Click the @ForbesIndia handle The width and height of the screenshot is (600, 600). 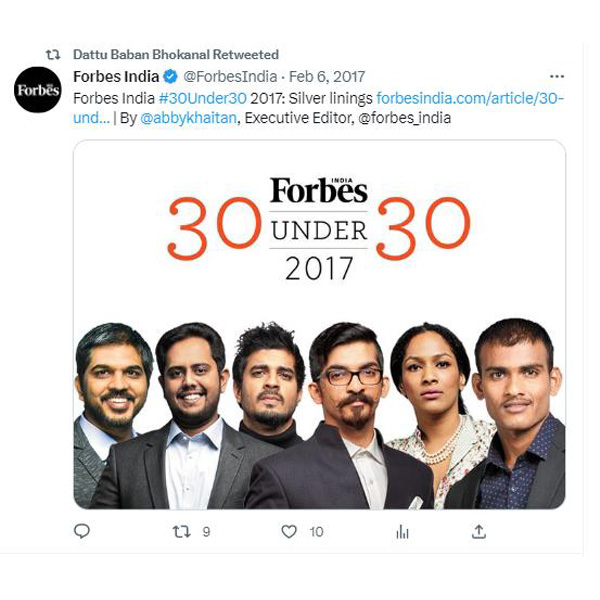pyautogui.click(x=228, y=77)
